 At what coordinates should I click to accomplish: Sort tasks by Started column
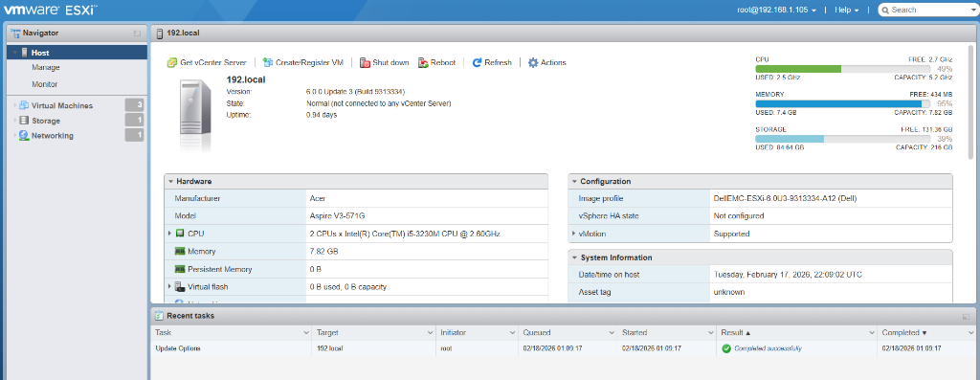[635, 332]
